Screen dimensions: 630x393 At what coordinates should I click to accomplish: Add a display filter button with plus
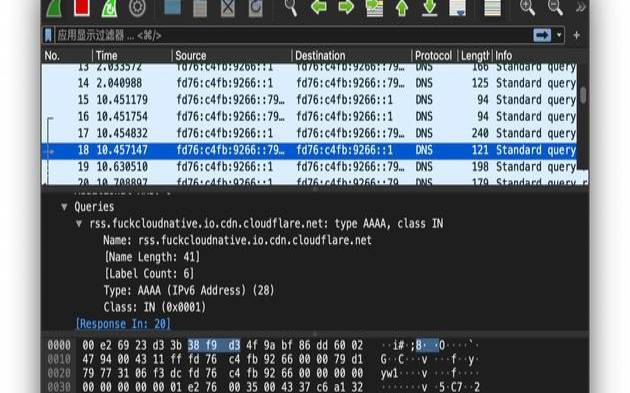(577, 35)
